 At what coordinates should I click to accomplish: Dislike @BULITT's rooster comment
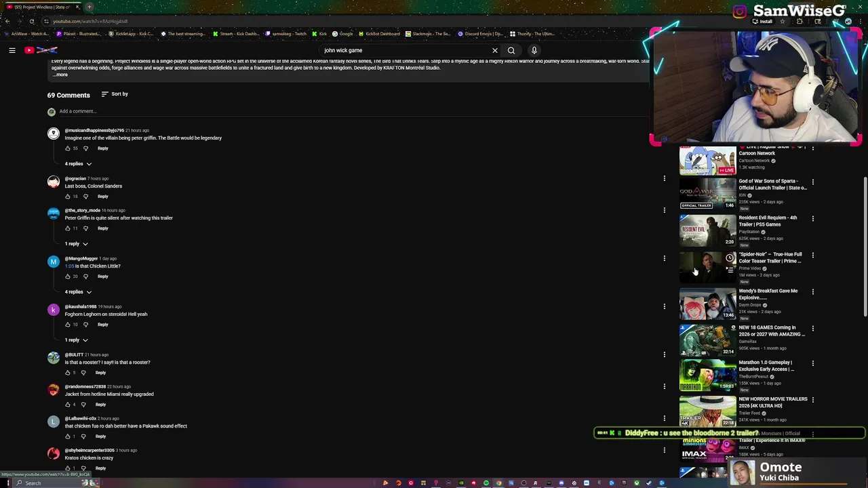[x=83, y=373]
